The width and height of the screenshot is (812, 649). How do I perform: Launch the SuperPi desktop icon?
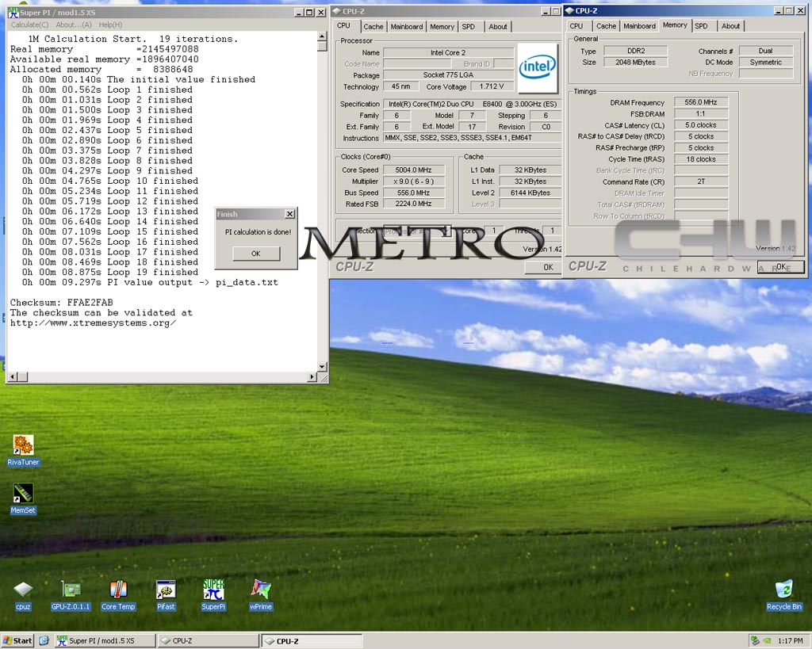213,596
